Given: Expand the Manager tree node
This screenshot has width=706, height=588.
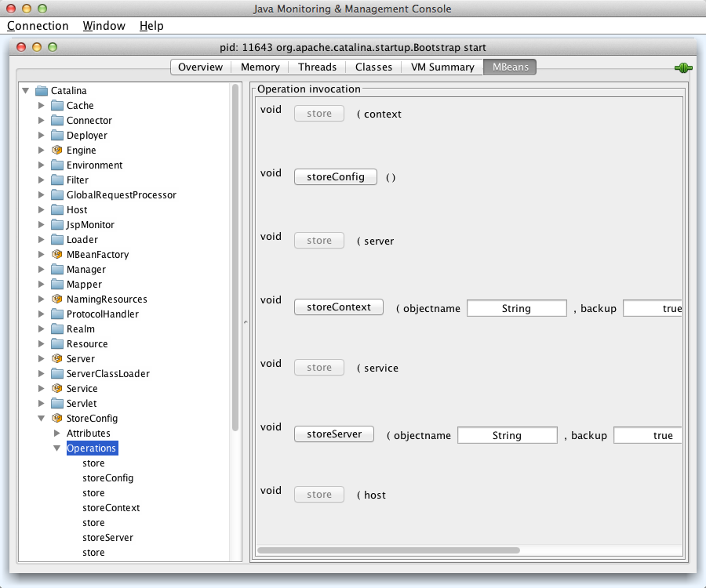Looking at the screenshot, I should (x=42, y=270).
